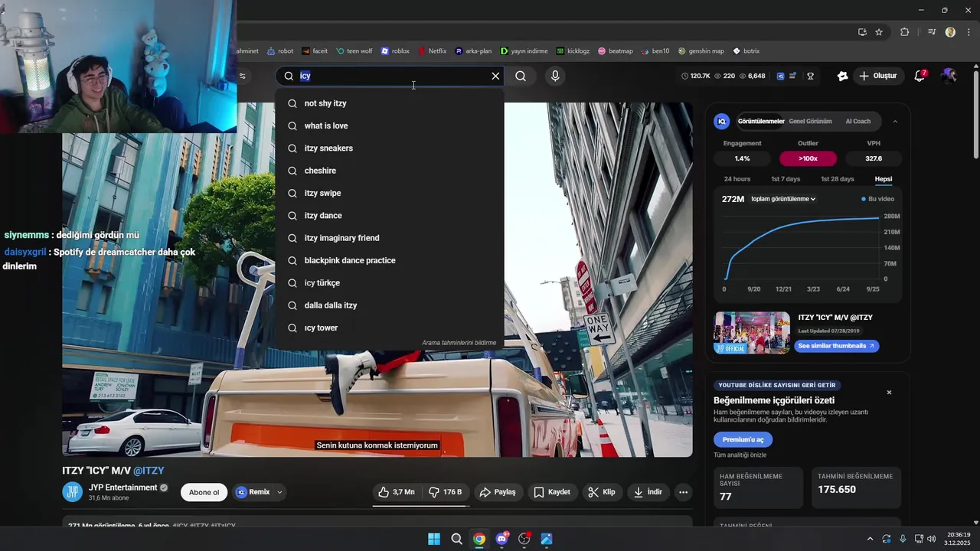
Task: Click the vidIQ icon in the YouTube header
Action: tap(780, 76)
